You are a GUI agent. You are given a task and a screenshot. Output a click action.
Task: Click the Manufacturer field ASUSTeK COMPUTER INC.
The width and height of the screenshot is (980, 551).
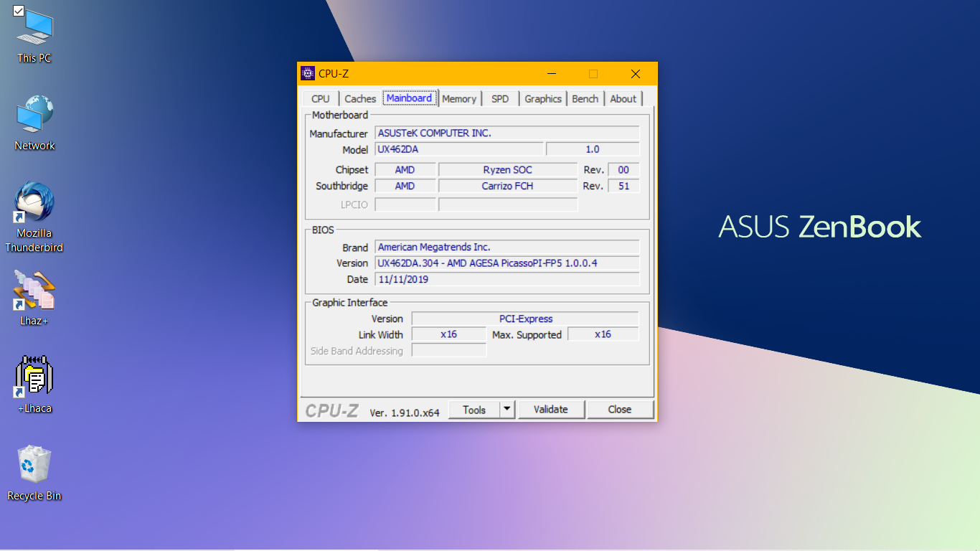507,133
